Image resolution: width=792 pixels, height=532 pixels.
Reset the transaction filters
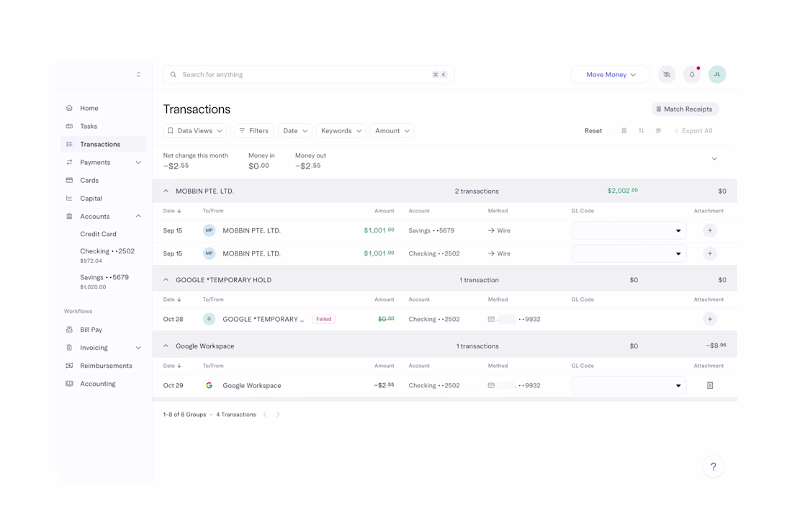(593, 131)
